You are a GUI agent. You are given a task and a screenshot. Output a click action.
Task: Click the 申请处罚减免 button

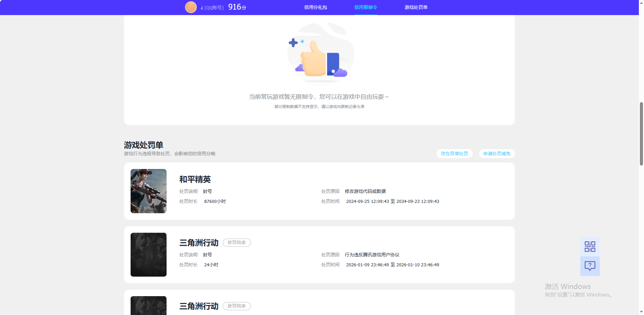[497, 154]
